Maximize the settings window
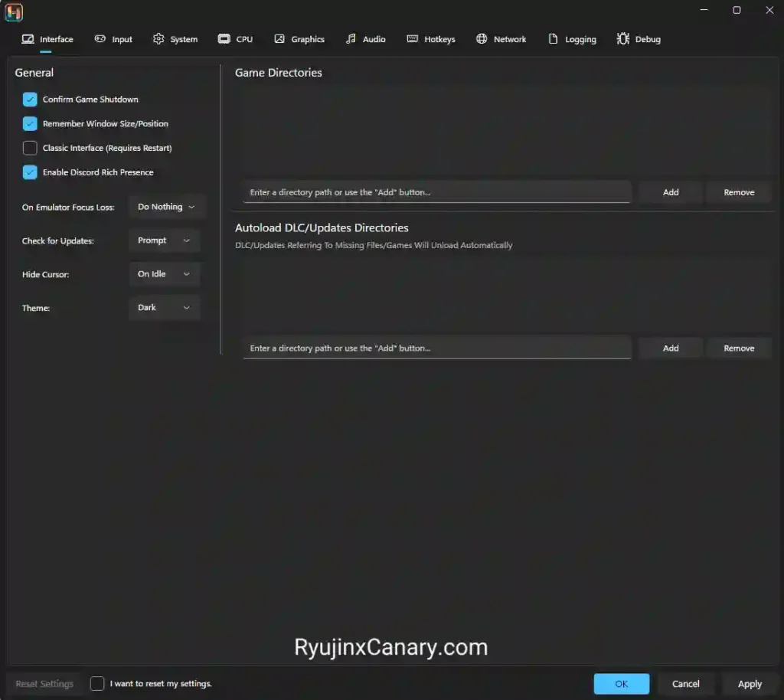 coord(737,10)
